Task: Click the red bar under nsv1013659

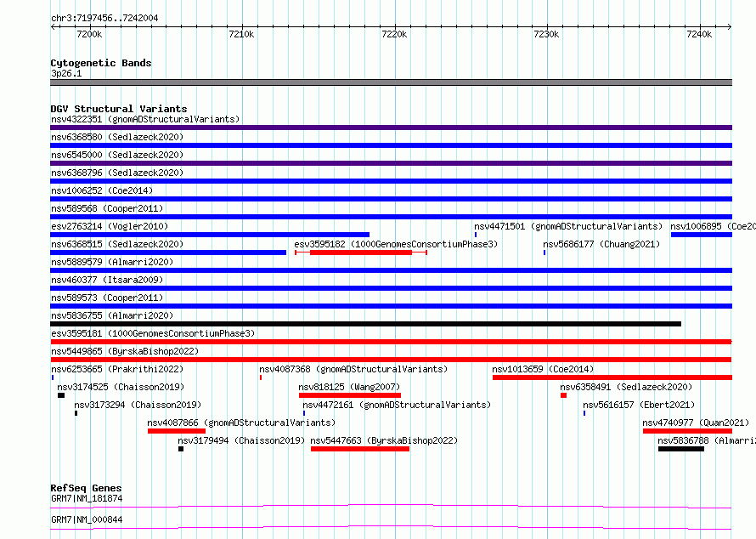Action: 612,377
